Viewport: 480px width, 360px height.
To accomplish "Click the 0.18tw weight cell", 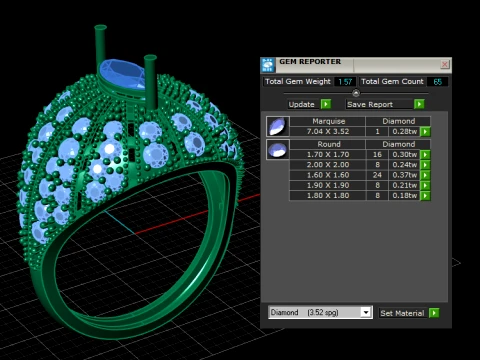I will [x=404, y=196].
